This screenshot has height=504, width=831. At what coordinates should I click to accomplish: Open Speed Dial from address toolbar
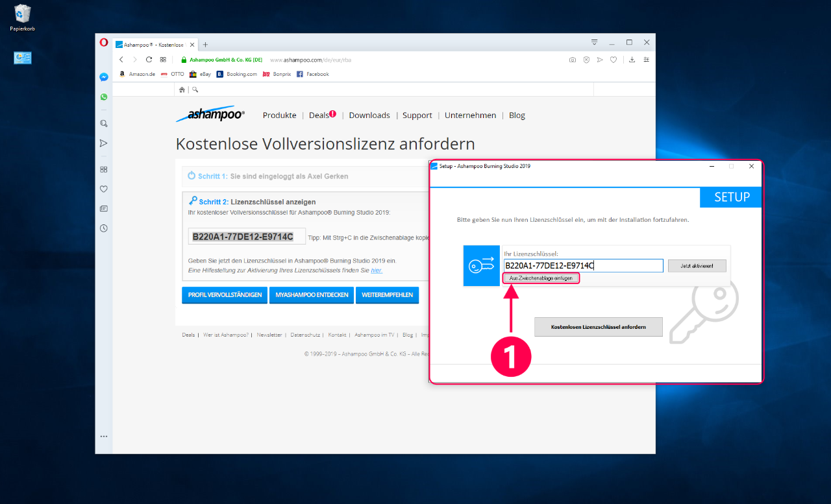coord(163,60)
